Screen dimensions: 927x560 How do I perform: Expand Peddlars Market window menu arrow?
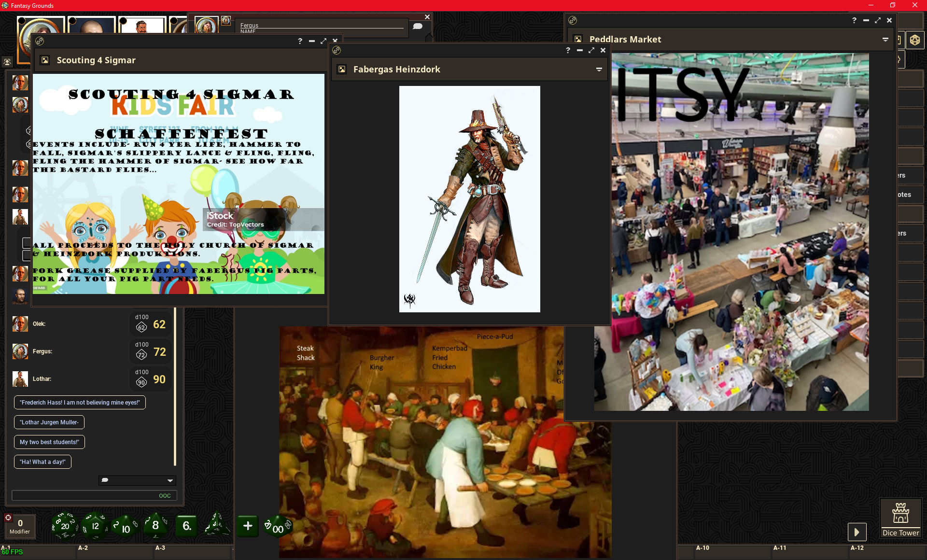tap(885, 40)
